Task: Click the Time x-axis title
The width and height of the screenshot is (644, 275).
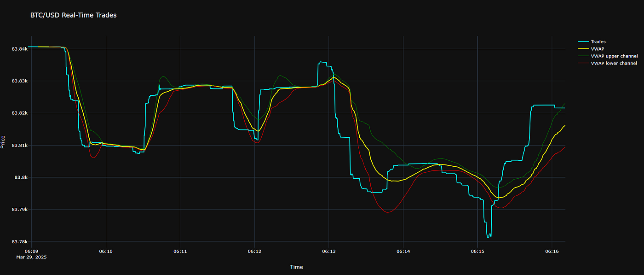Action: click(x=296, y=267)
